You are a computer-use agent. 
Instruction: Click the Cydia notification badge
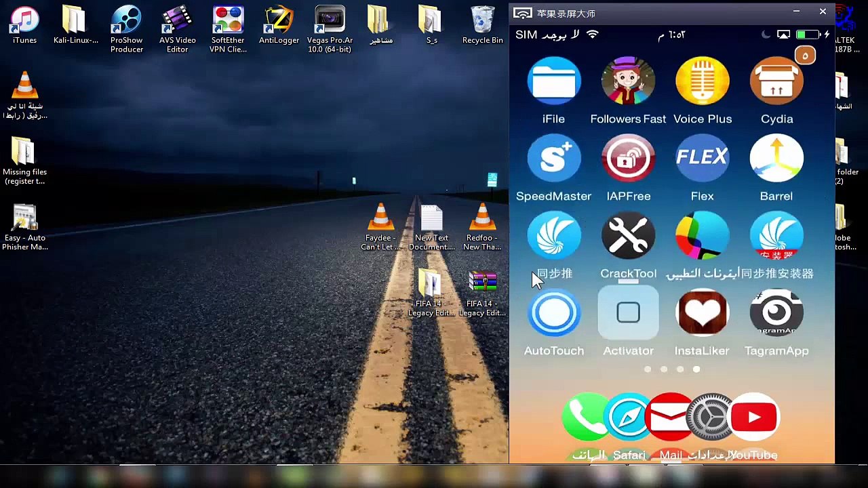point(805,56)
